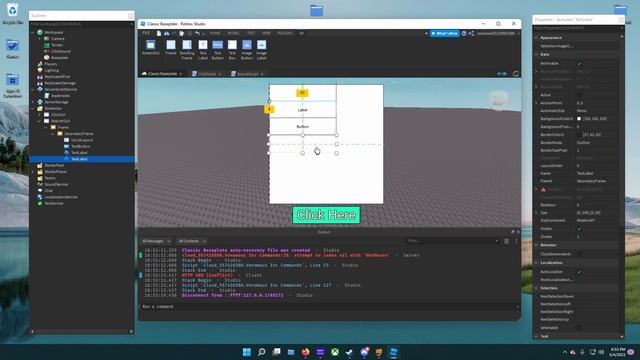This screenshot has width=640, height=360.
Task: Click the green Click Here button
Action: (x=326, y=215)
